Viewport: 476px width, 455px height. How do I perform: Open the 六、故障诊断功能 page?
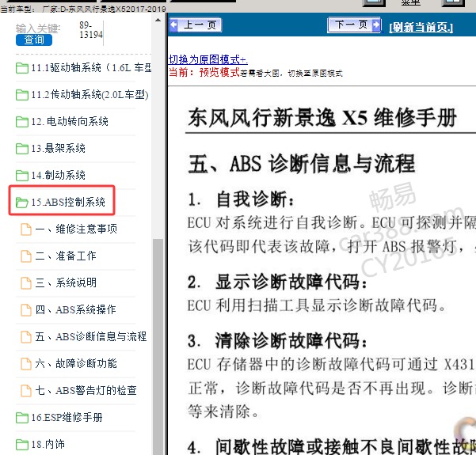click(76, 363)
